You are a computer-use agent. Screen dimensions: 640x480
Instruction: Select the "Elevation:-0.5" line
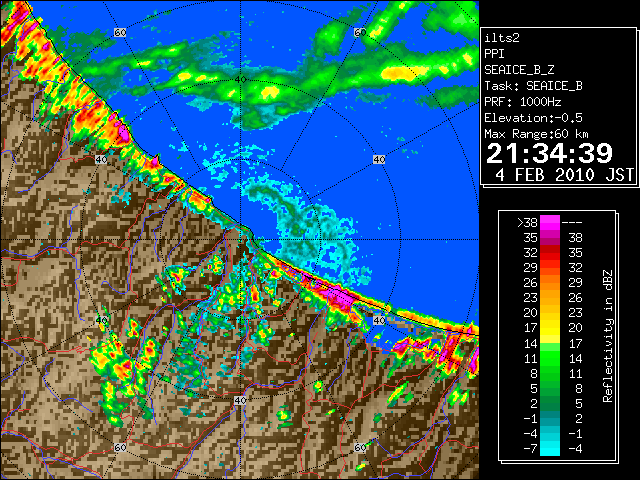pos(533,118)
